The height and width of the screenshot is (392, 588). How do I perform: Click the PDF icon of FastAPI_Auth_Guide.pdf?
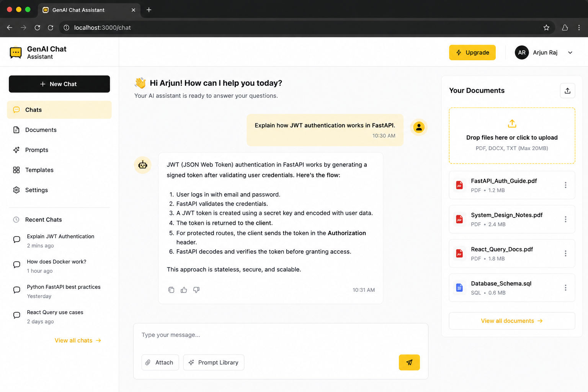[459, 185]
